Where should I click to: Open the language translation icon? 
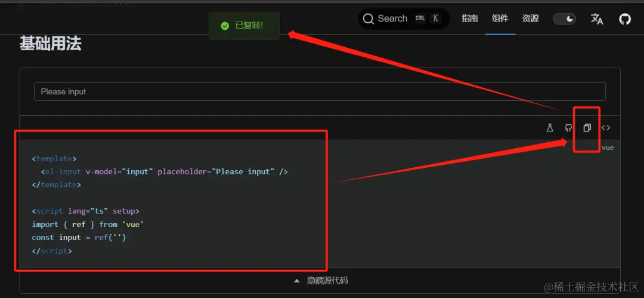[597, 19]
